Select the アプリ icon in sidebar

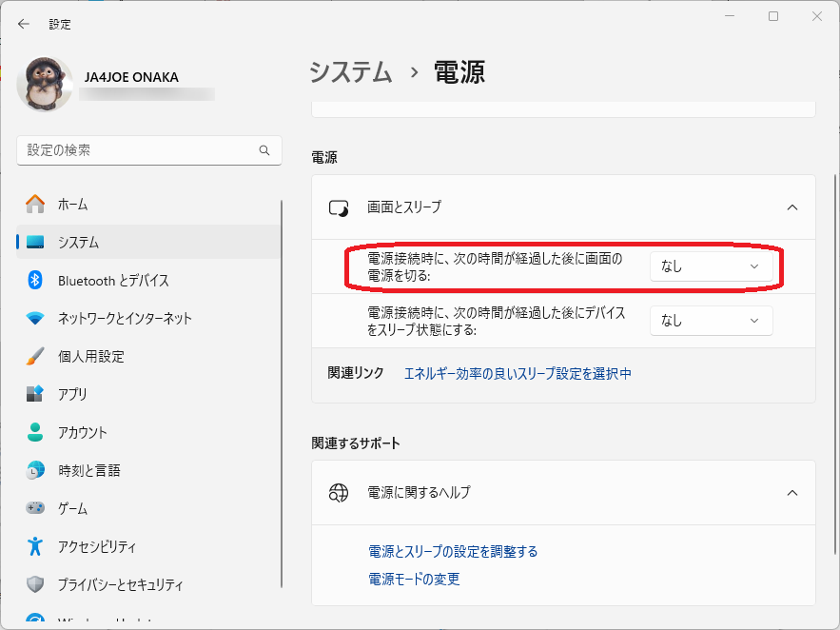point(35,394)
